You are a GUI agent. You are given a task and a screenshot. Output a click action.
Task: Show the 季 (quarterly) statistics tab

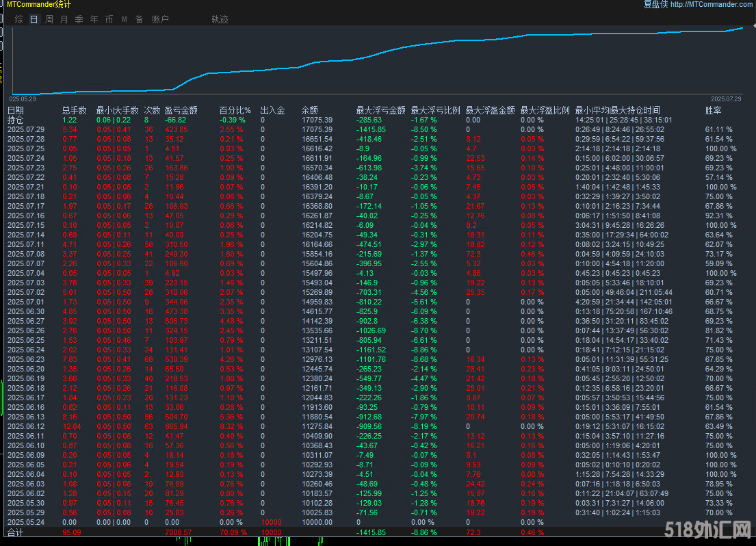point(79,20)
